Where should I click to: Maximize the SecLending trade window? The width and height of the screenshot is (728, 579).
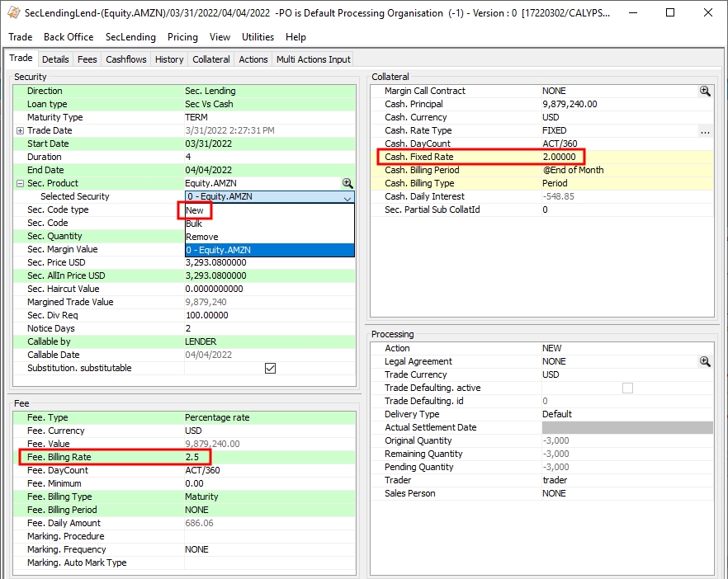pyautogui.click(x=670, y=12)
